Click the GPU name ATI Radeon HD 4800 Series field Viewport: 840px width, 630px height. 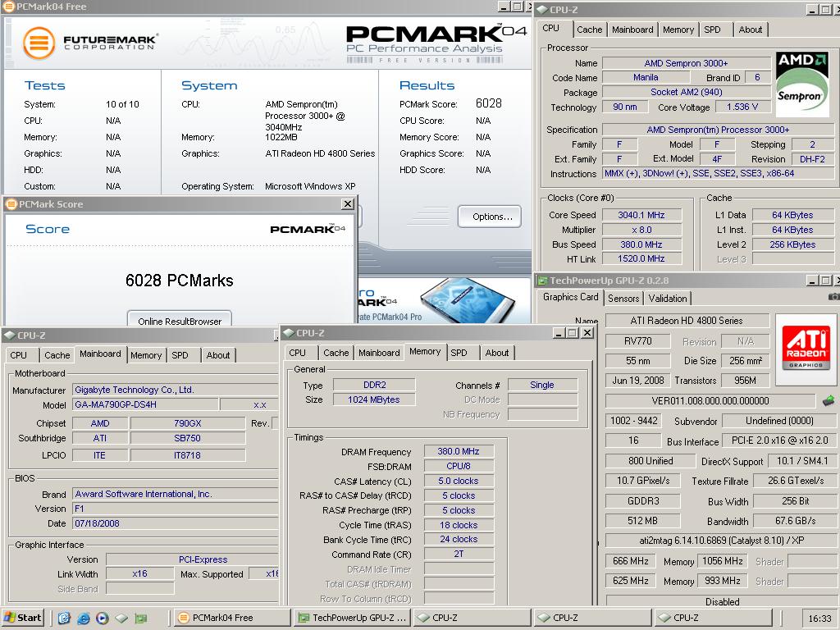pyautogui.click(x=687, y=321)
